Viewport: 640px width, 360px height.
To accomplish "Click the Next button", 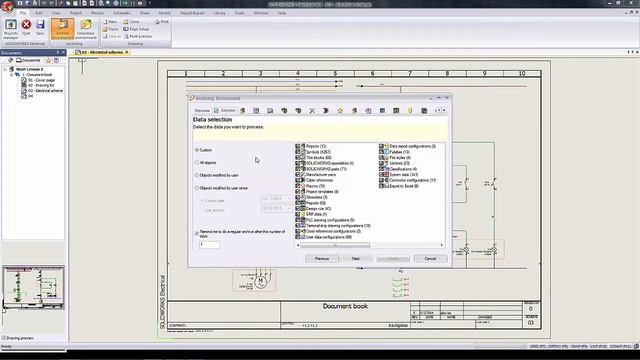I will click(x=356, y=259).
